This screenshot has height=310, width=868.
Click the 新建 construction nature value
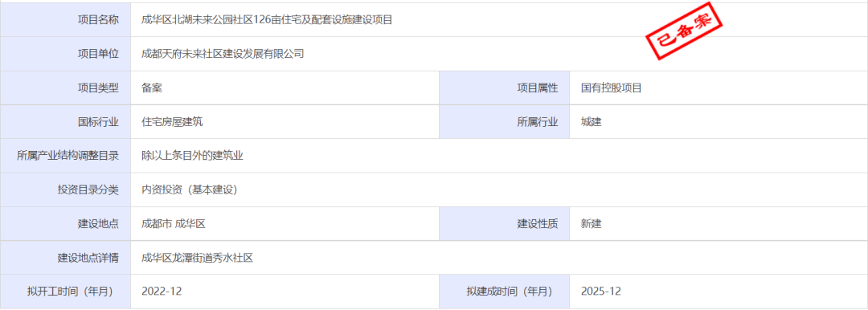592,224
